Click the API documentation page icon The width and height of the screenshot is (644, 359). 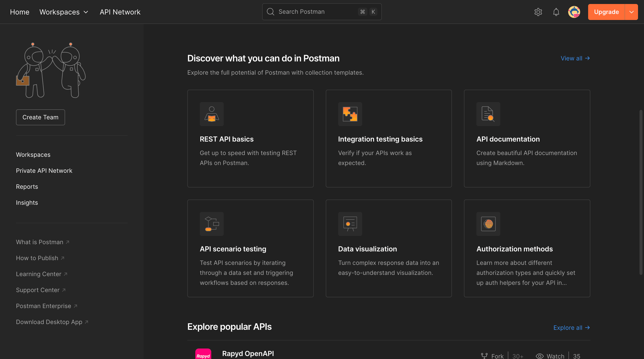pos(488,114)
